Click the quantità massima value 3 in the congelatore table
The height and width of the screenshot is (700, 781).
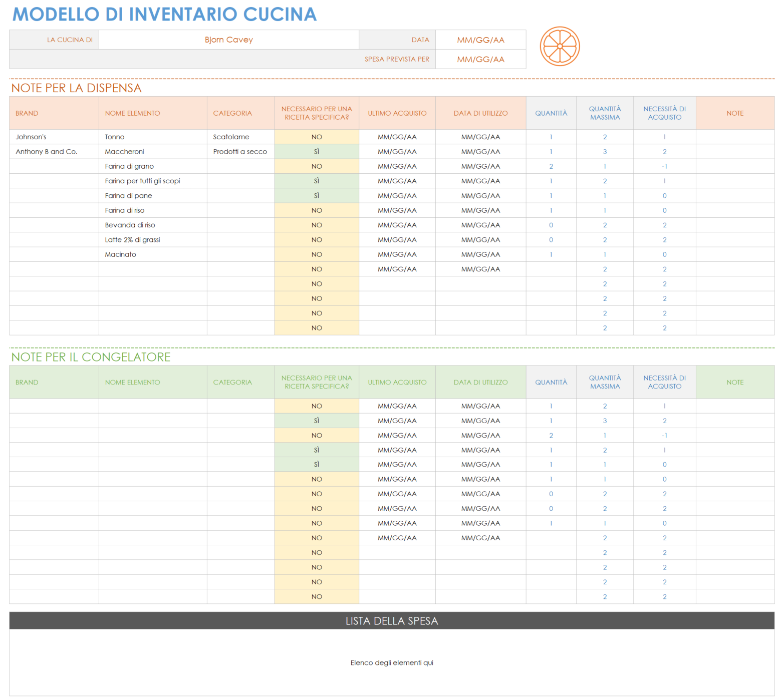(605, 421)
